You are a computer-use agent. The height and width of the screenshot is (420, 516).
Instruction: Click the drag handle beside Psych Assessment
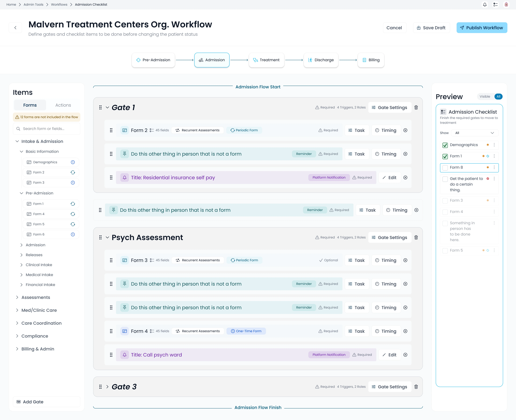coord(100,237)
